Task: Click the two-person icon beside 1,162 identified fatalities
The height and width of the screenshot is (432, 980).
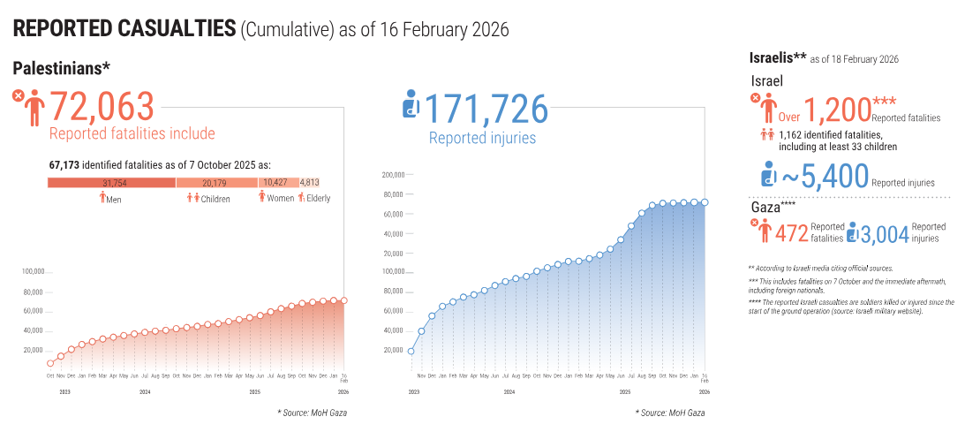Action: tap(766, 135)
